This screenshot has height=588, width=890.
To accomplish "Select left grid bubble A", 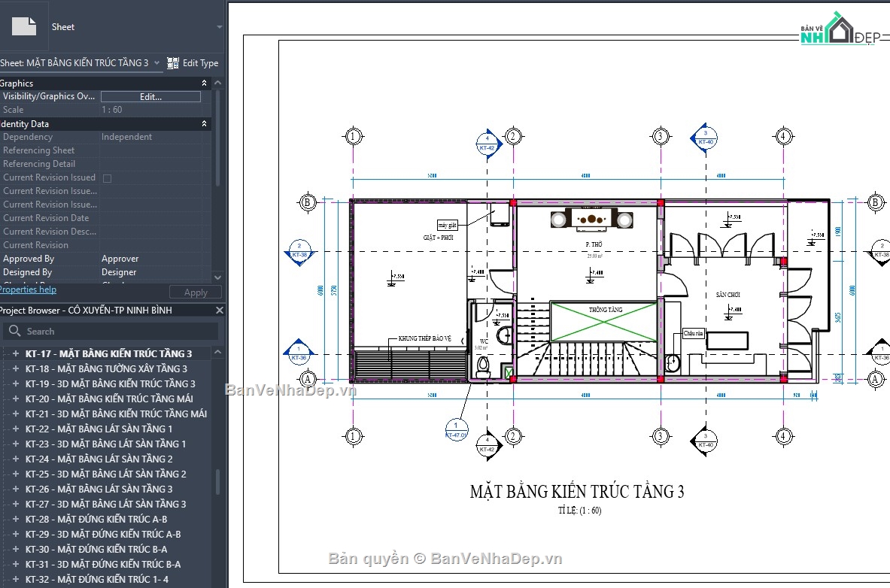I will 307,378.
